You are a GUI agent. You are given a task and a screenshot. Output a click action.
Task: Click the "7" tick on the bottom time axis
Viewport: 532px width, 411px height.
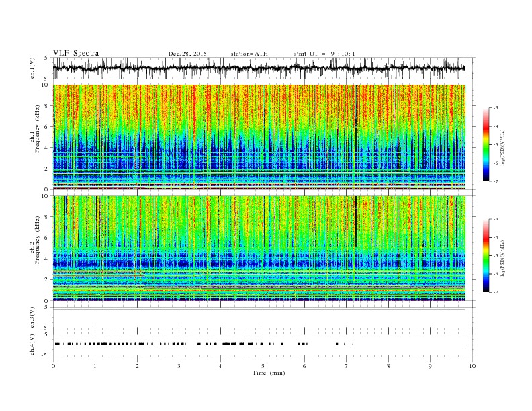[x=347, y=366]
